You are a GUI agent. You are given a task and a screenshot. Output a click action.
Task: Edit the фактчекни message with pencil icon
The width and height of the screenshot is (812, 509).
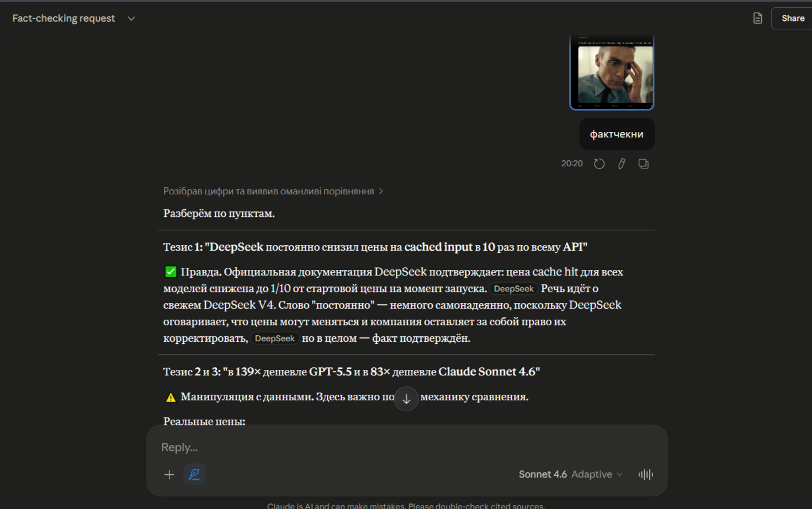[622, 163]
